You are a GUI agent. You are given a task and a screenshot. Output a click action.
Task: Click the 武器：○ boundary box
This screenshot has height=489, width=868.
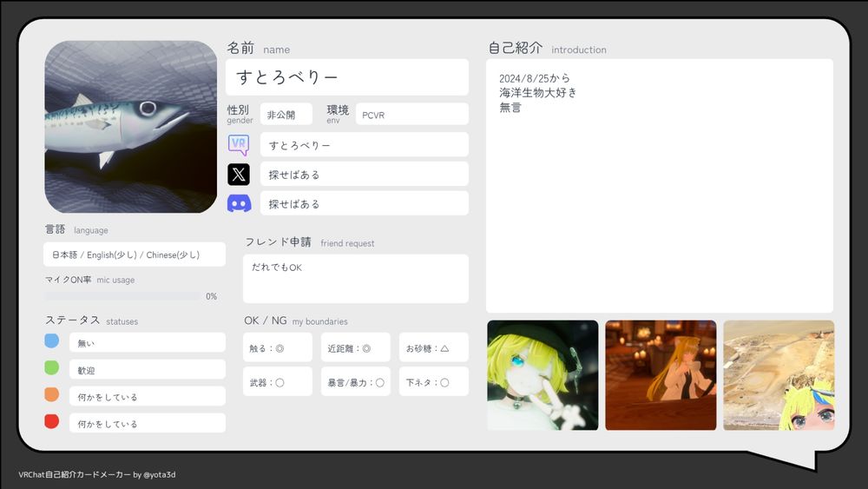click(x=278, y=381)
